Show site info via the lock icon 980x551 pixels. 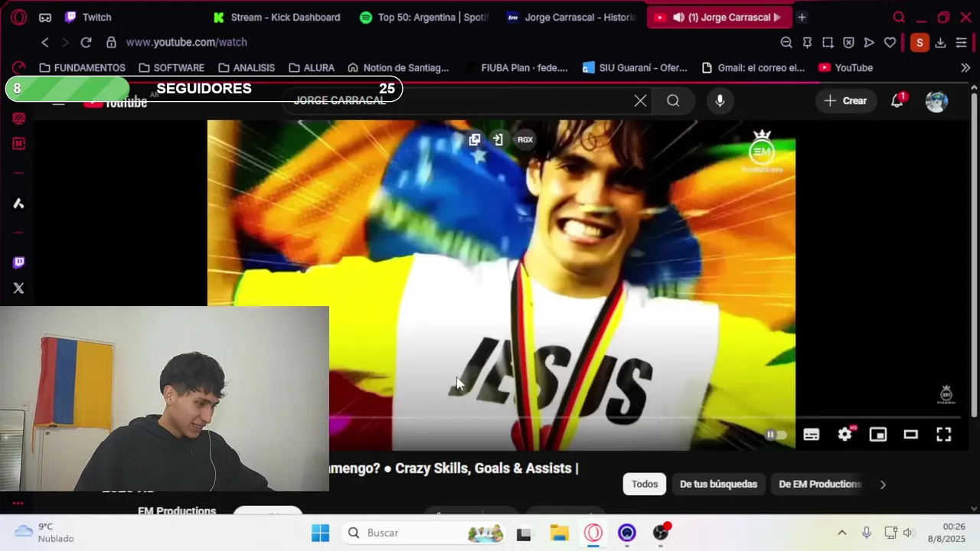pyautogui.click(x=111, y=43)
